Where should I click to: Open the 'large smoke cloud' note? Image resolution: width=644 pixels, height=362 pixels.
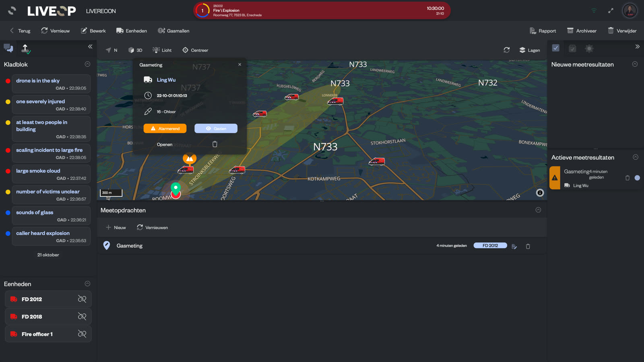(51, 174)
